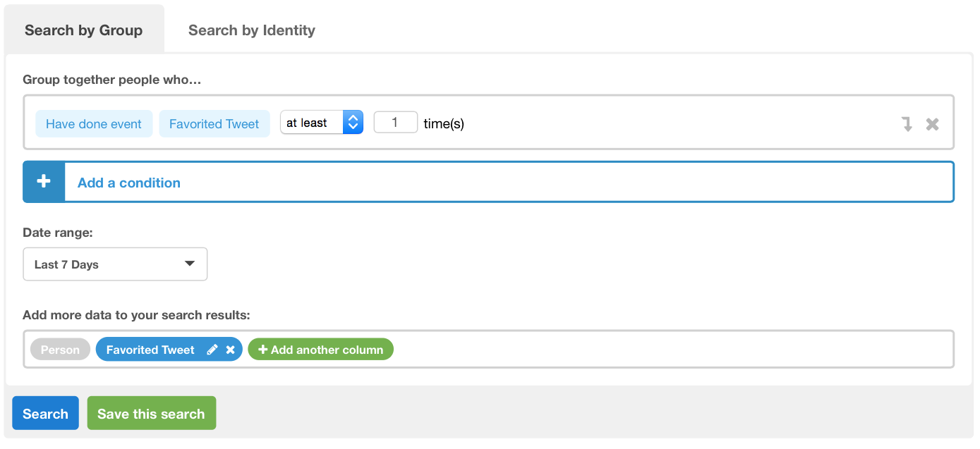
Task: Click the plus icon beside Add a condition
Action: pyautogui.click(x=44, y=182)
